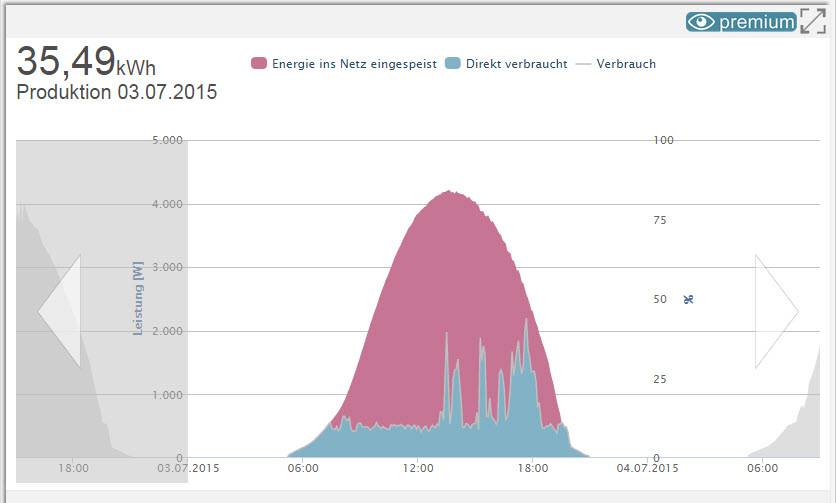Click the "Leistung [W]" axis title
The height and width of the screenshot is (503, 836).
(138, 299)
